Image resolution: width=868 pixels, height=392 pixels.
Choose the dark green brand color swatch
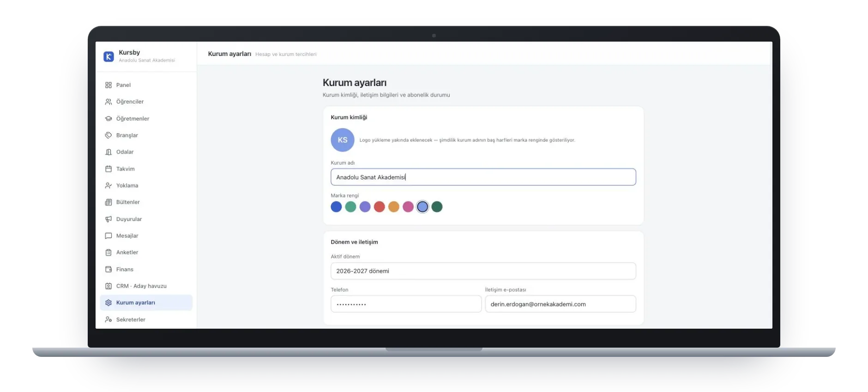coord(437,207)
